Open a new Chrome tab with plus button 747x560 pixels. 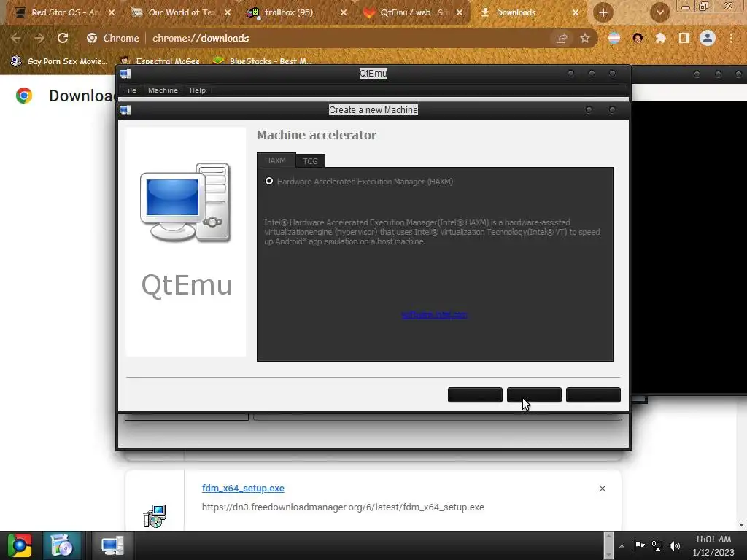coord(603,12)
